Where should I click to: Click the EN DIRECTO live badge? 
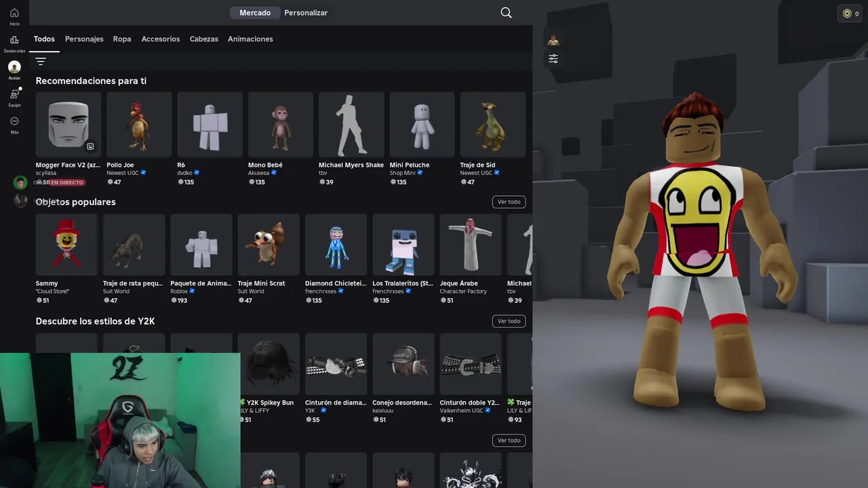[x=66, y=183]
